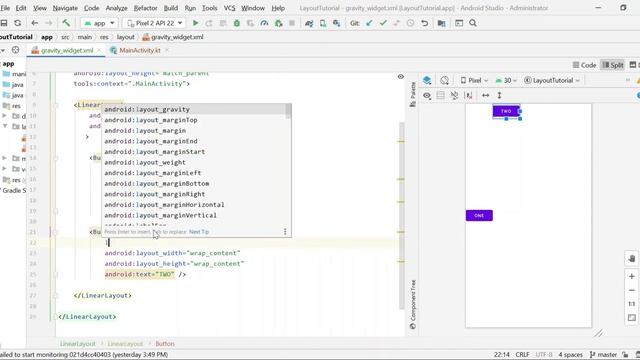
Task: Open the Pixel 2 API 22 device dropdown
Action: coord(154,23)
